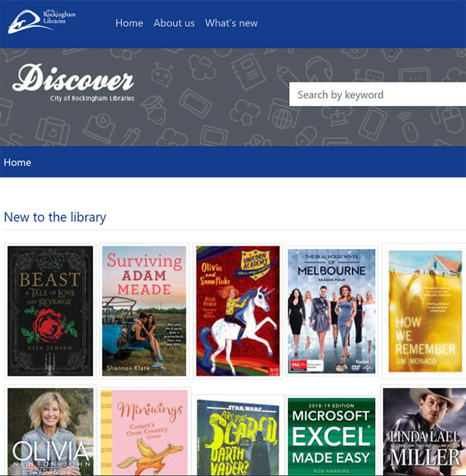Image resolution: width=466 pixels, height=476 pixels.
Task: Open Olivia and Snowflake unicorn book
Action: click(238, 310)
